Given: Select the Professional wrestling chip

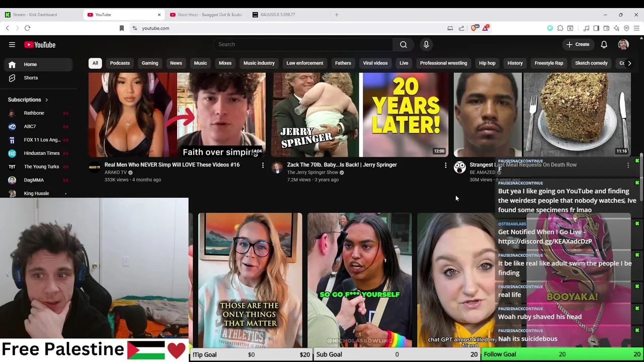Looking at the screenshot, I should tap(444, 63).
